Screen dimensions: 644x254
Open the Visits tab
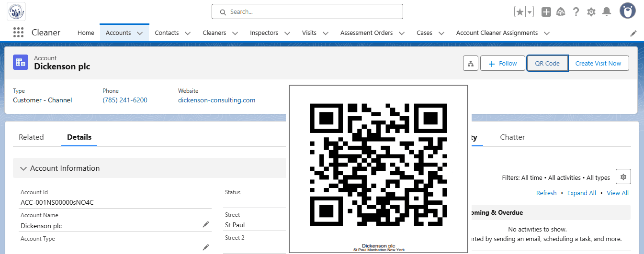[x=309, y=33]
